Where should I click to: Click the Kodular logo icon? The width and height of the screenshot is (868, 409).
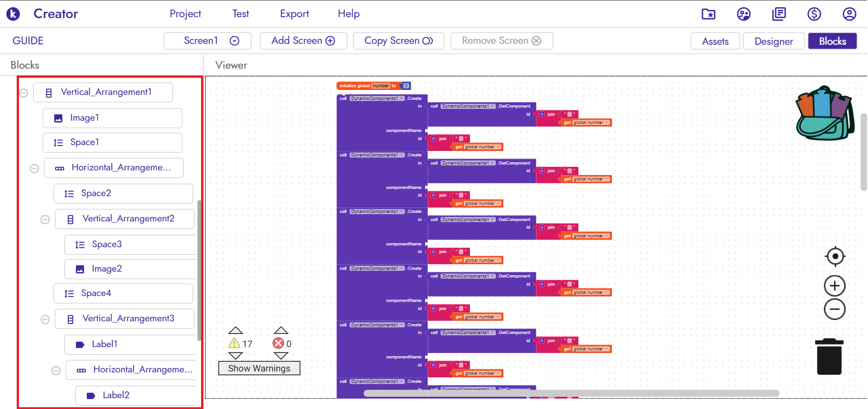tap(13, 14)
